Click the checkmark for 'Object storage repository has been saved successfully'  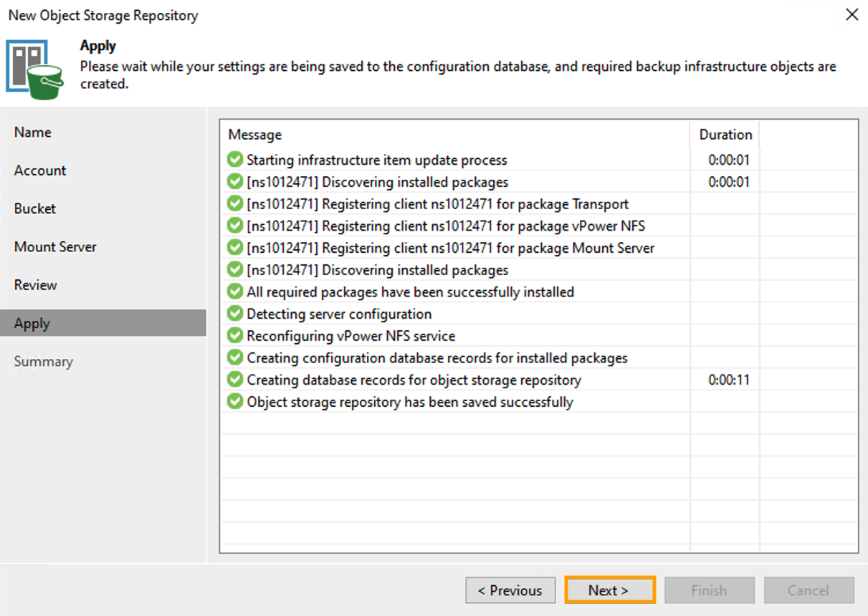click(x=234, y=402)
